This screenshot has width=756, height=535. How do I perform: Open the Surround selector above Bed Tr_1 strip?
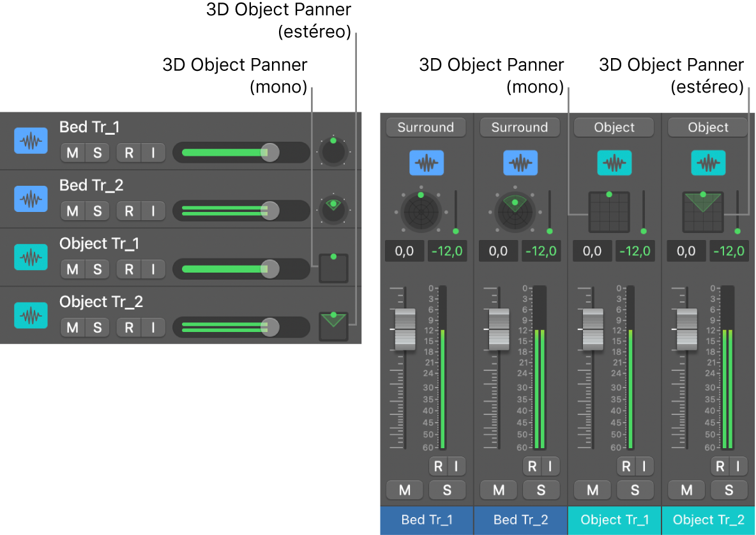click(426, 127)
